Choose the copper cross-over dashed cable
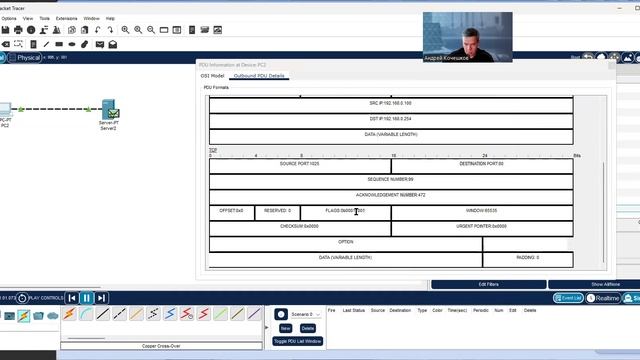This screenshot has height=360, width=640. click(120, 314)
